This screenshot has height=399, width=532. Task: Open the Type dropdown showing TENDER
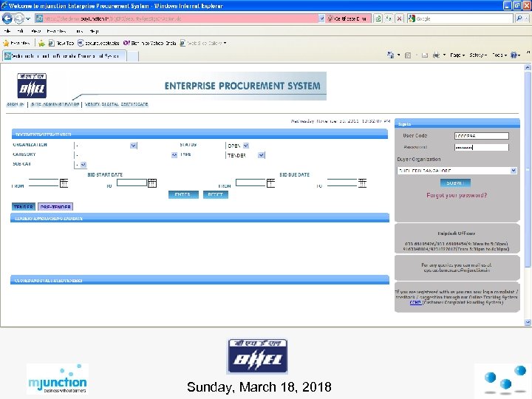[261, 155]
